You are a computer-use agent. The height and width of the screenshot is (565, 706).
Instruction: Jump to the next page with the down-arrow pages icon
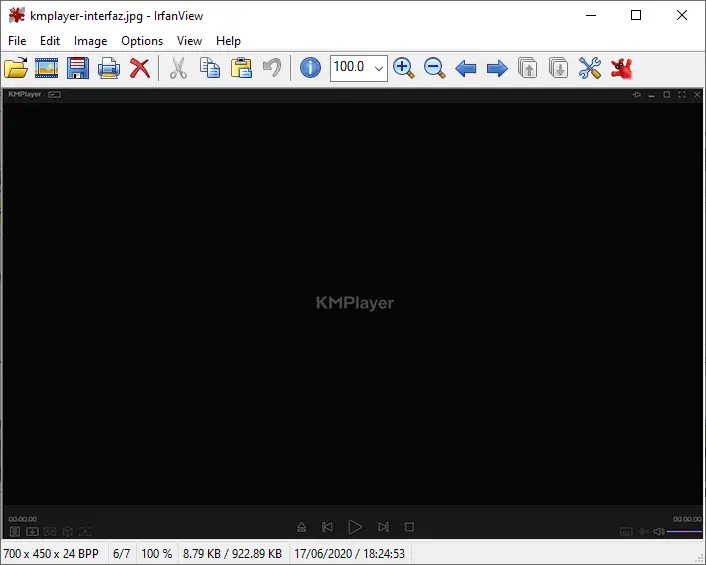click(x=559, y=68)
